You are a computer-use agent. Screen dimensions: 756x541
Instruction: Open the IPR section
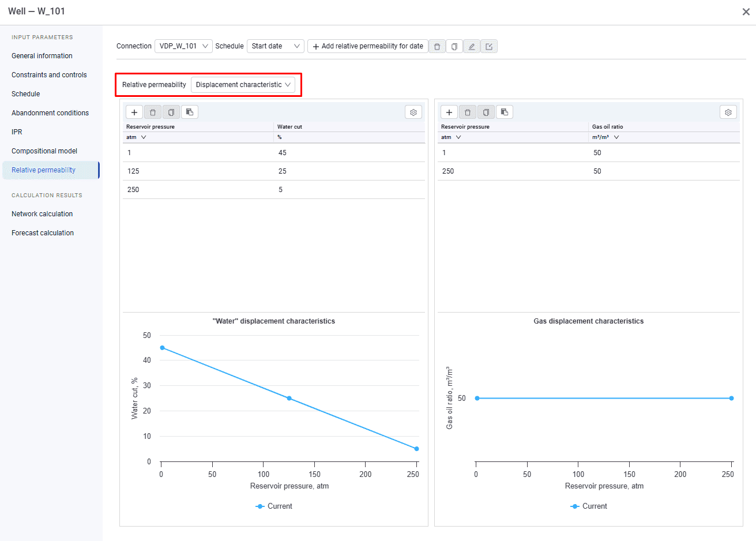click(17, 132)
